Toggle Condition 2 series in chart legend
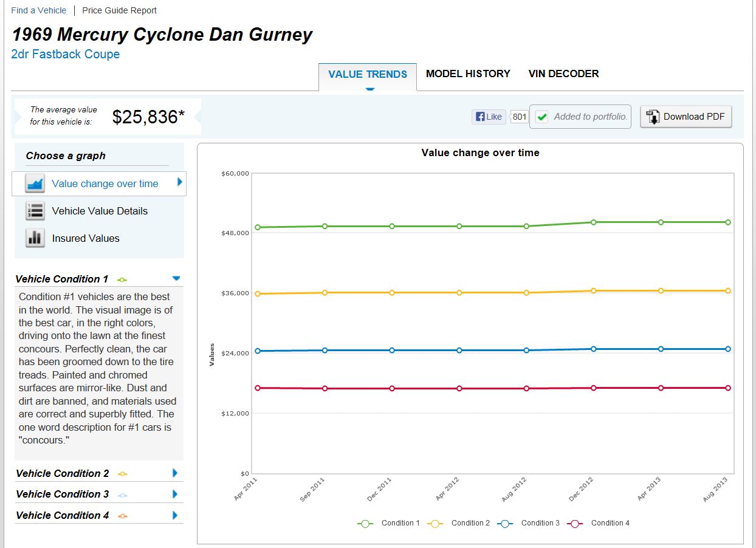The image size is (756, 548). [458, 523]
